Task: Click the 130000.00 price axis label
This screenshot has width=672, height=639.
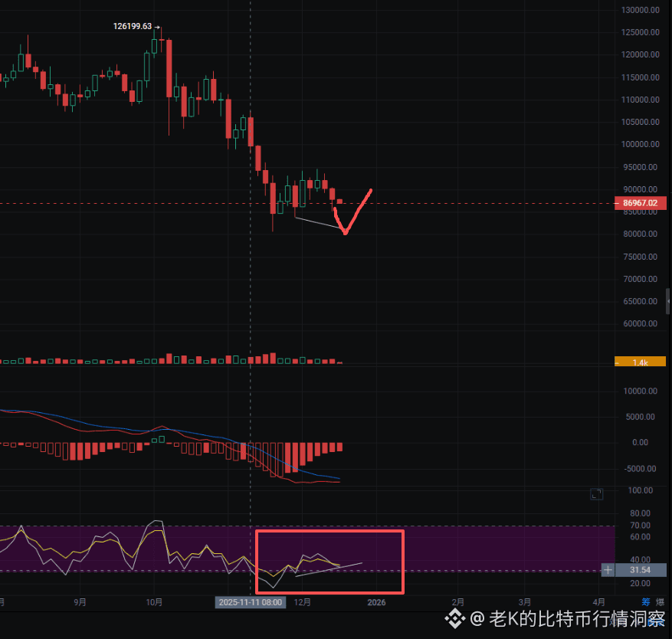Action: [641, 10]
